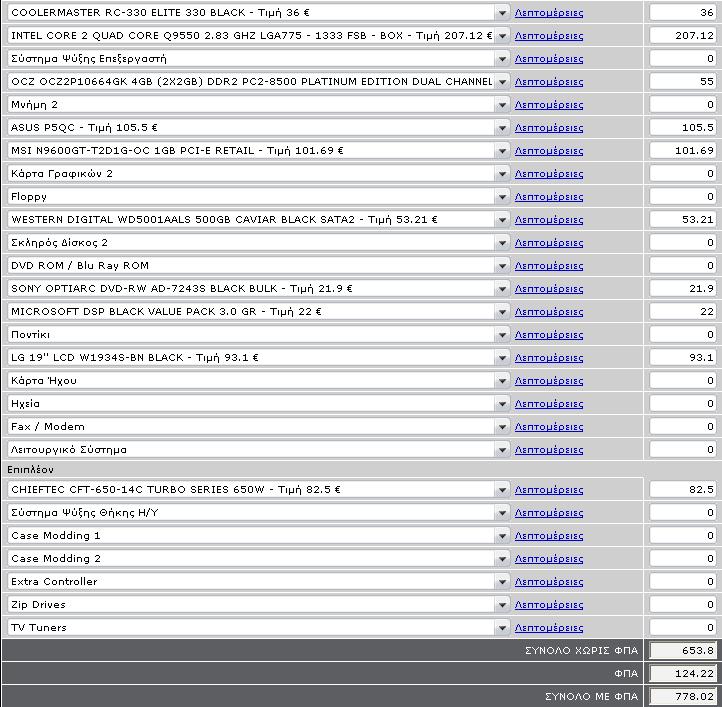Select the price field showing 101.69
Screen dimensions: 722x707
click(683, 151)
